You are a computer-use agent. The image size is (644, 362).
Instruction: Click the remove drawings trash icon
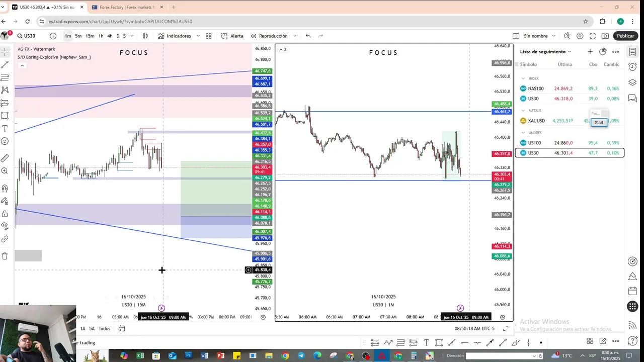tap(5, 256)
